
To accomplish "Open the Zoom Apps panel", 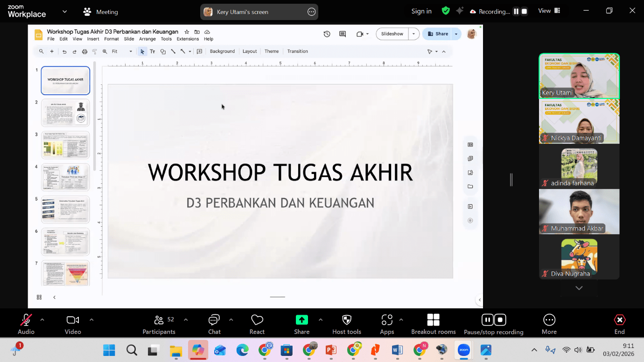I will 386,320.
